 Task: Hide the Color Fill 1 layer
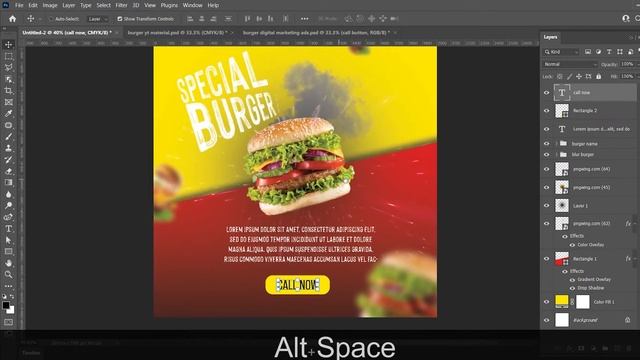(547, 302)
